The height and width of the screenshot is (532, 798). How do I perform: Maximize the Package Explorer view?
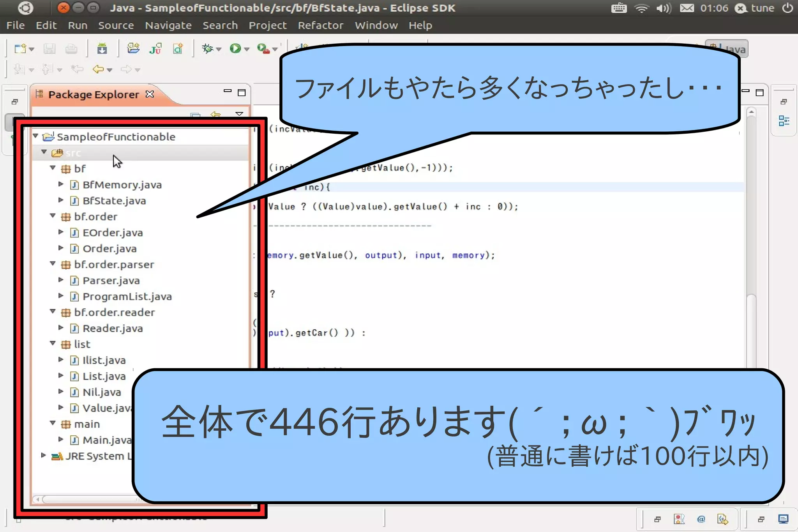(x=242, y=92)
